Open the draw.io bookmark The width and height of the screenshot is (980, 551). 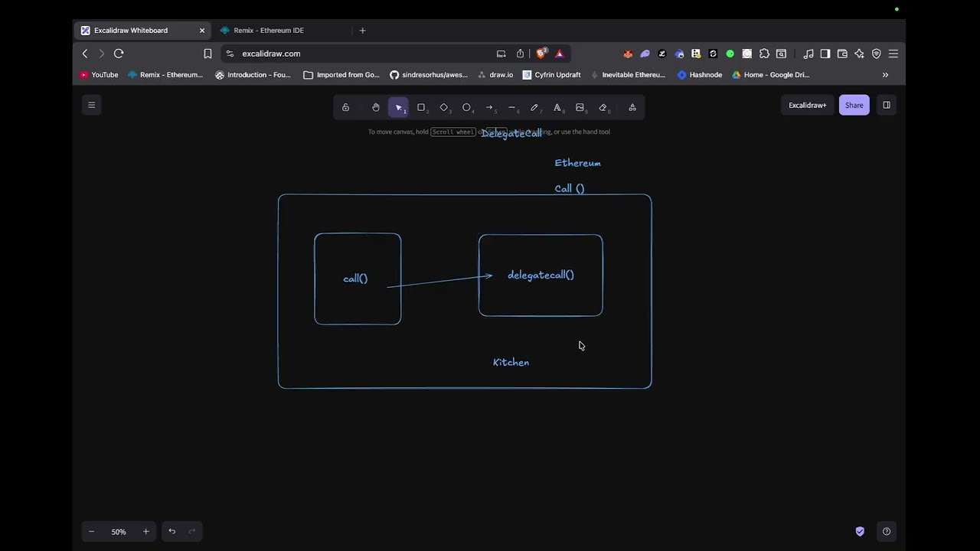pyautogui.click(x=495, y=75)
